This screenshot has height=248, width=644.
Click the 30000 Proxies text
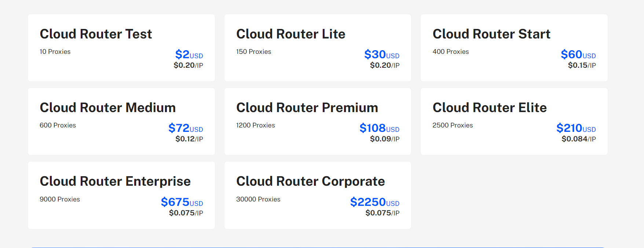point(258,199)
